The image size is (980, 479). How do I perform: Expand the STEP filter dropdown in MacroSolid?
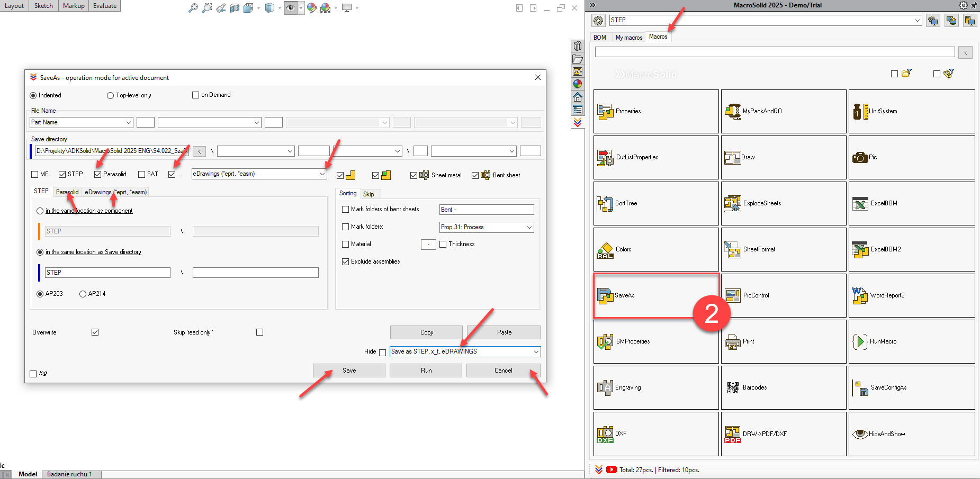coord(918,20)
